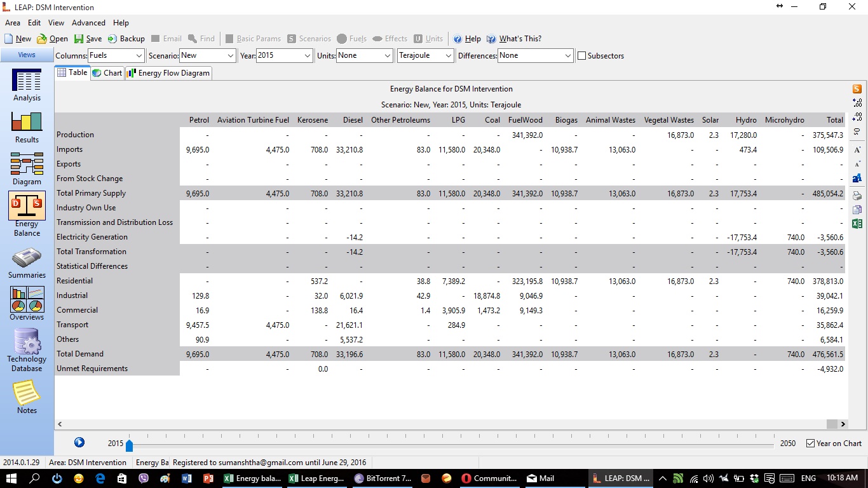Copy the table to clipboard
The height and width of the screenshot is (488, 868).
pyautogui.click(x=857, y=210)
